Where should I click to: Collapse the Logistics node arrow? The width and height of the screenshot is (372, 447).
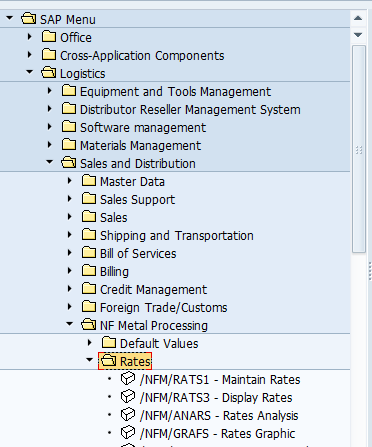[x=29, y=71]
